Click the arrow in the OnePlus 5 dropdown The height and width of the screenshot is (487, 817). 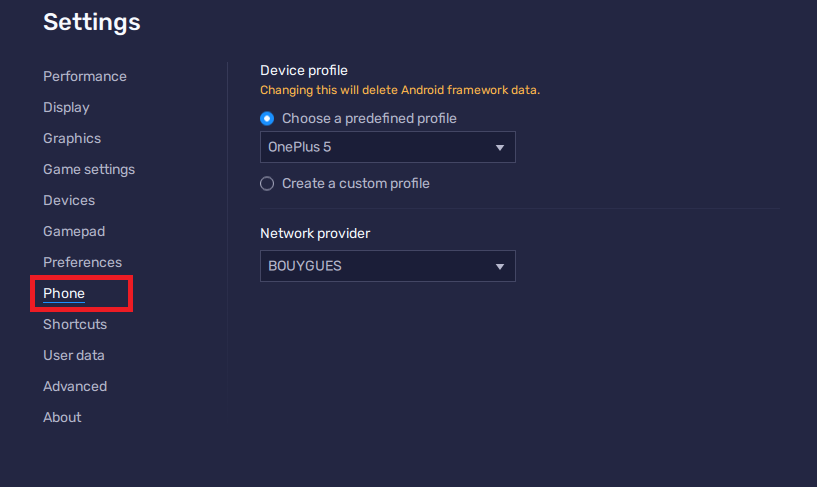pyautogui.click(x=500, y=148)
